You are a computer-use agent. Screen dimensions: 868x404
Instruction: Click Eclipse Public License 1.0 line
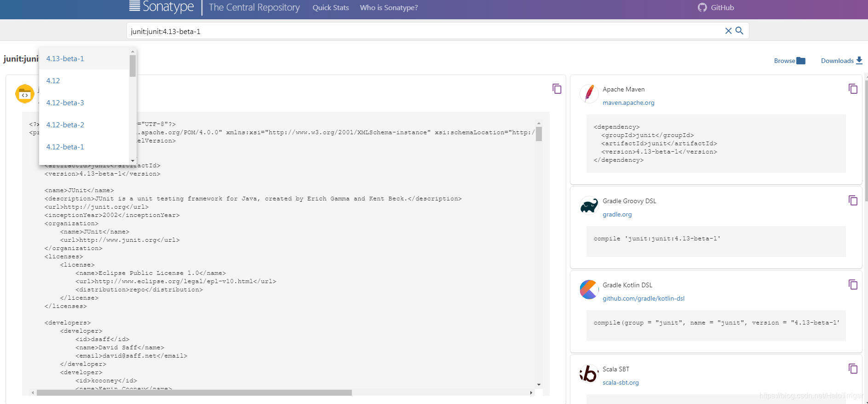(150, 273)
